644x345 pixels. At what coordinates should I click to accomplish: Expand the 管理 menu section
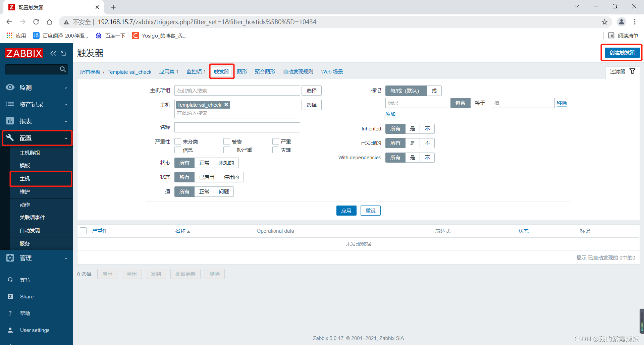pos(37,258)
